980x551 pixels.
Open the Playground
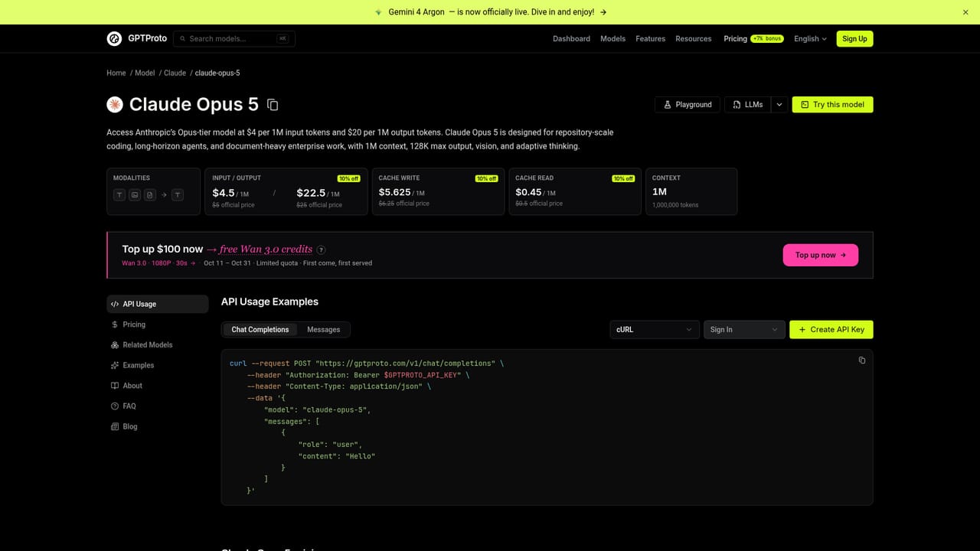(x=688, y=105)
